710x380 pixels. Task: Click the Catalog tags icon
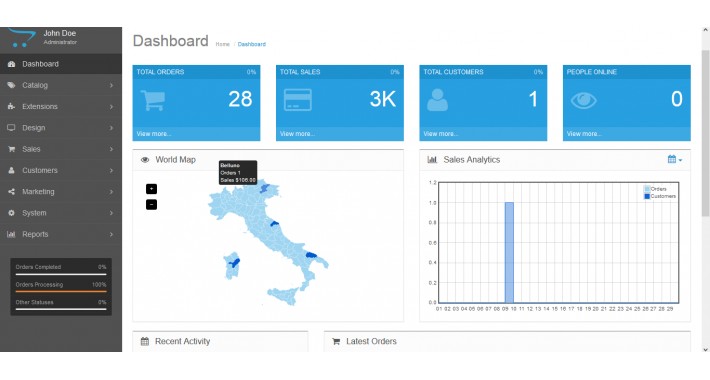11,85
